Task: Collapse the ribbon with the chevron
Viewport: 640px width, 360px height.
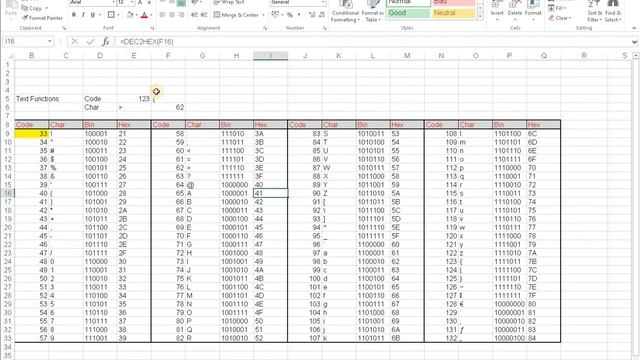Action: click(x=634, y=28)
